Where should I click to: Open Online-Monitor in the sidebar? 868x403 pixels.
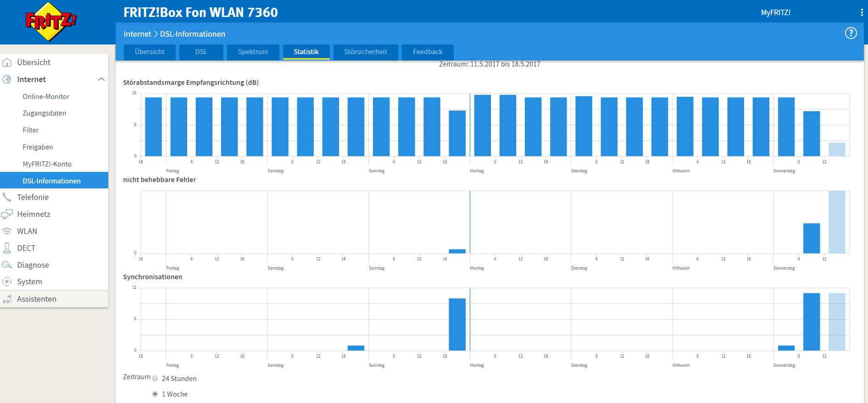point(46,97)
